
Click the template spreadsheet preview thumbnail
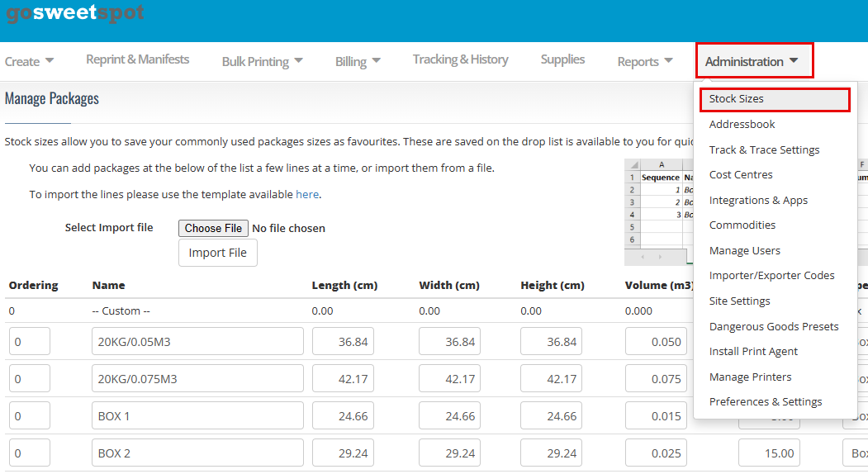658,211
